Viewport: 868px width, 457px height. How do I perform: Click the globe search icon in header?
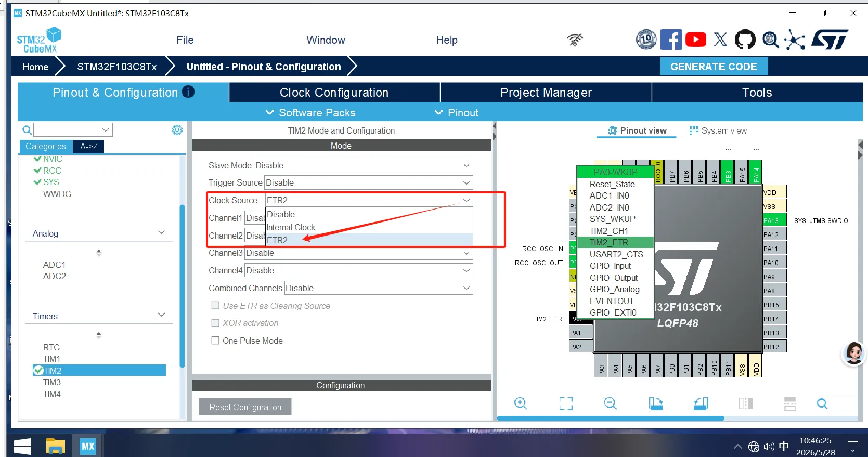[770, 40]
